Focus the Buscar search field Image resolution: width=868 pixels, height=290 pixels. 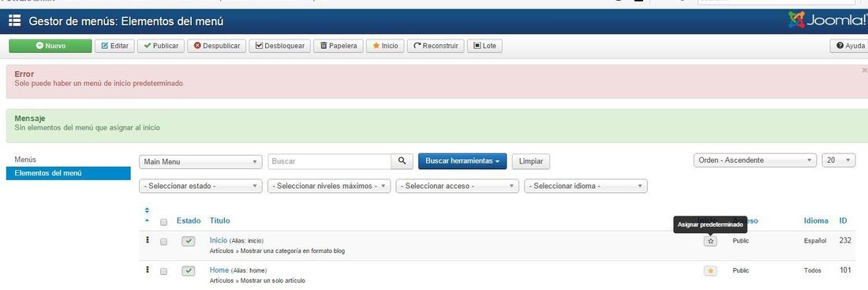pos(329,161)
